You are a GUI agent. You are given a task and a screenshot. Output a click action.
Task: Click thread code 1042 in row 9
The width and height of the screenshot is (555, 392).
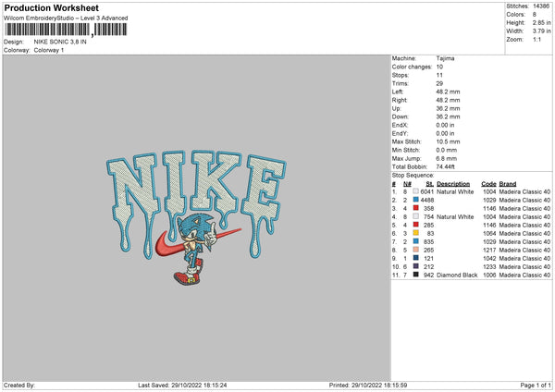[489, 258]
